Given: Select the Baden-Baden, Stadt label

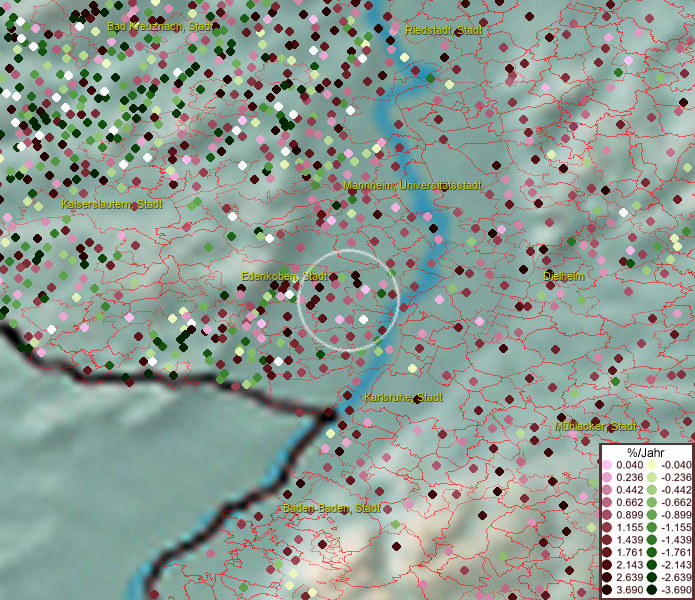Looking at the screenshot, I should pos(332,508).
